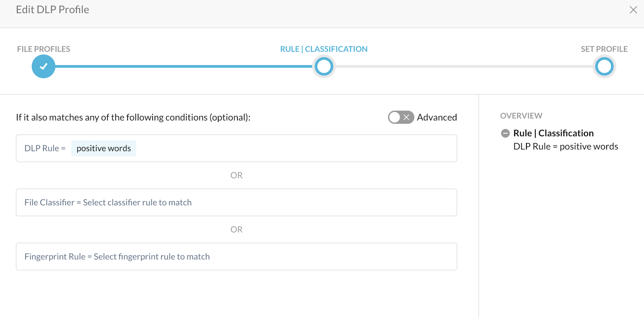Open SET PROFILE step label
The image size is (644, 317).
pos(604,49)
